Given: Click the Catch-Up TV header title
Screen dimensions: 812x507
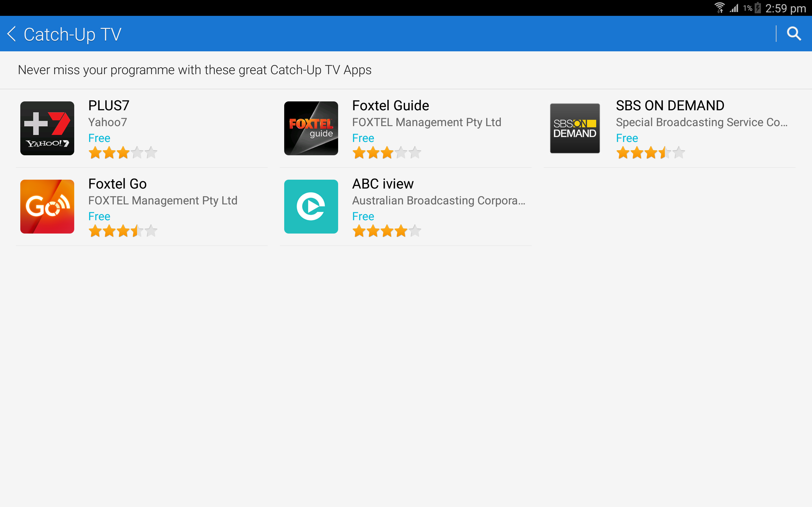Looking at the screenshot, I should click(x=72, y=34).
